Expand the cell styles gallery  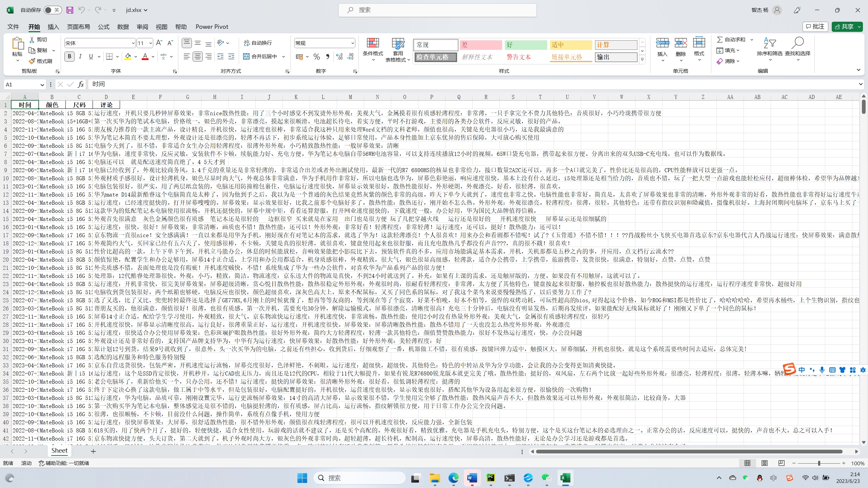642,60
